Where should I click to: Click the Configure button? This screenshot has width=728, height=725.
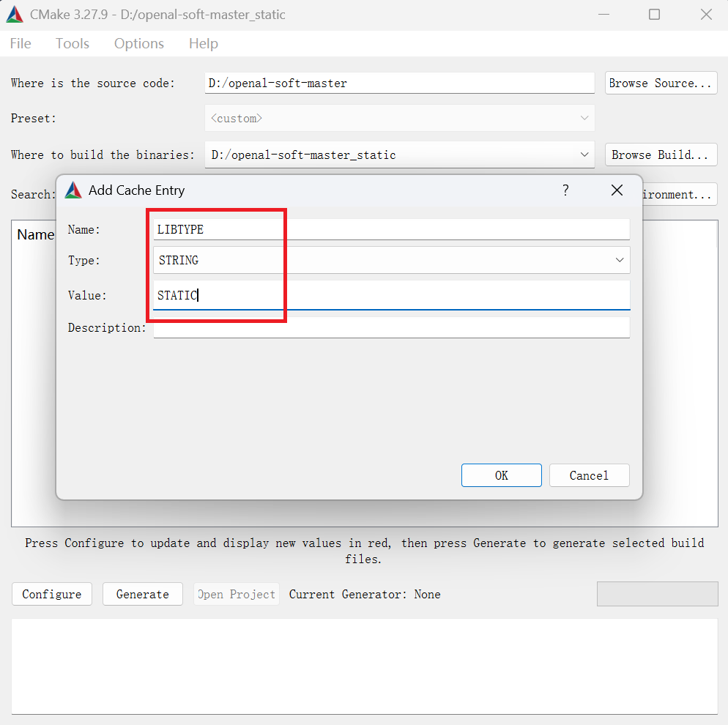(51, 594)
